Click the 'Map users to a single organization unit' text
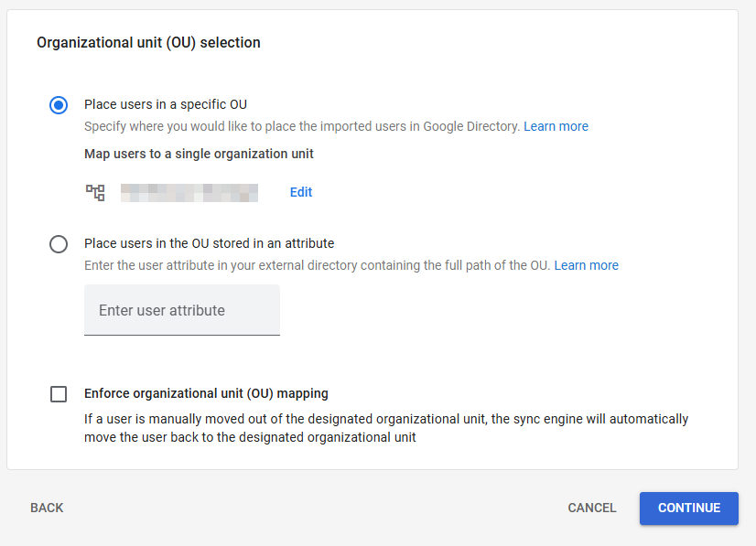 [x=199, y=154]
